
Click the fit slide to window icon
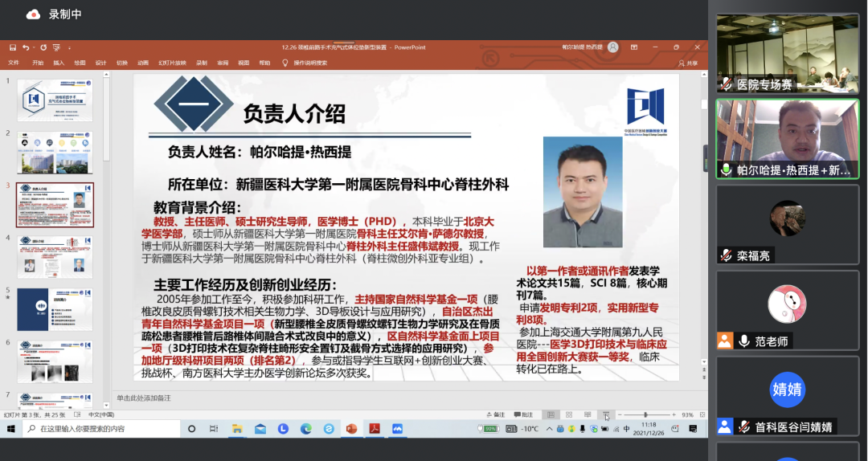[702, 414]
